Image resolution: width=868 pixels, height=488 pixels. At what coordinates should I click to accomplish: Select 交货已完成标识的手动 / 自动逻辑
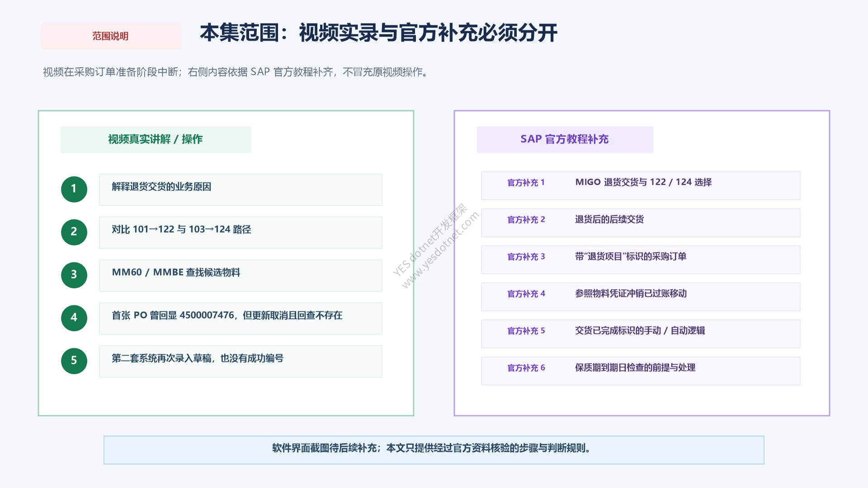tap(640, 330)
